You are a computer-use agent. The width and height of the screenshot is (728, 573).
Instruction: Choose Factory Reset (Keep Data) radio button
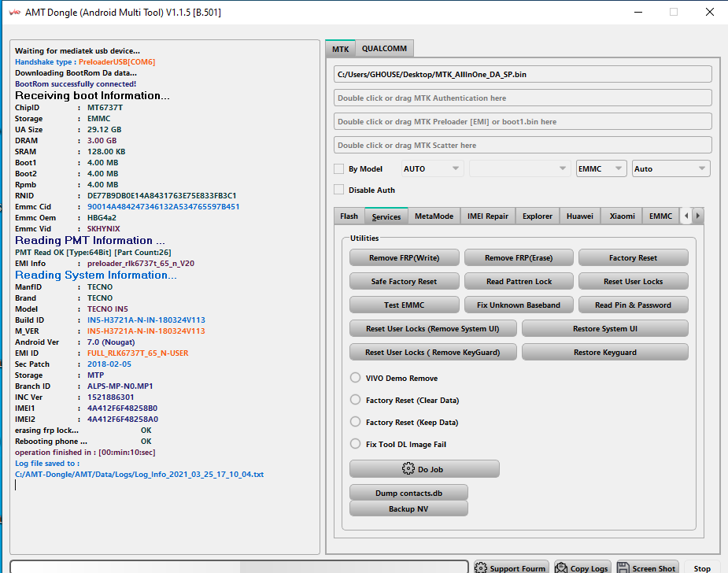click(x=355, y=422)
